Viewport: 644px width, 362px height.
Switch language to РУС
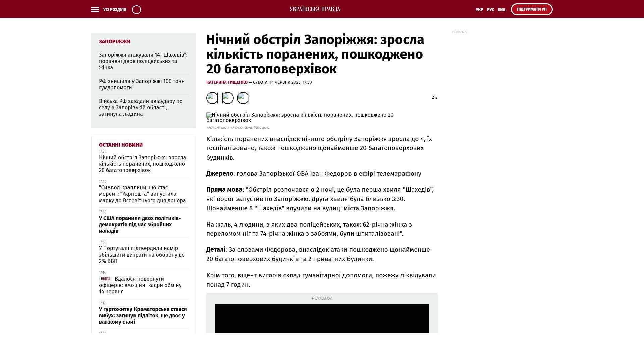click(490, 10)
